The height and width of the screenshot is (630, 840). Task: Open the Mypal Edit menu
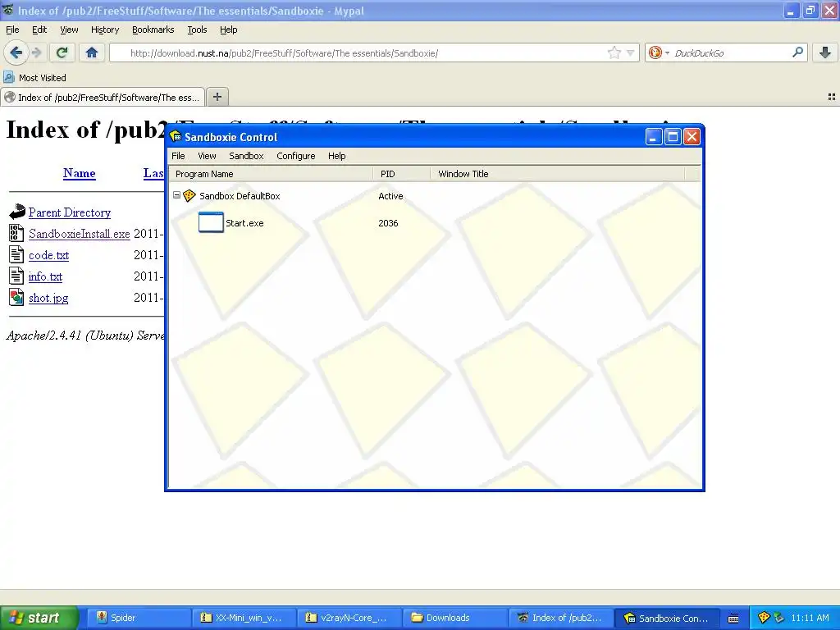tap(39, 30)
